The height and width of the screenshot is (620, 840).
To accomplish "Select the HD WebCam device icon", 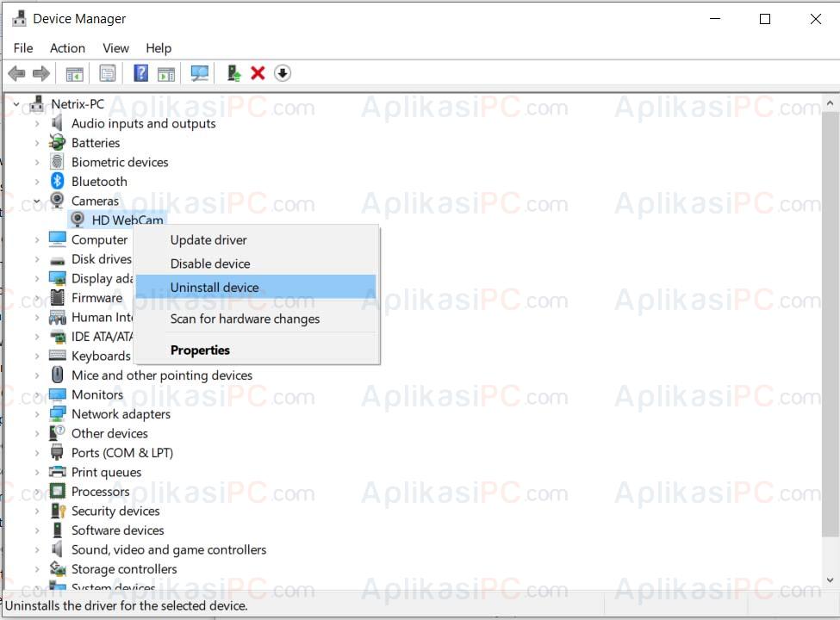I will (x=78, y=219).
